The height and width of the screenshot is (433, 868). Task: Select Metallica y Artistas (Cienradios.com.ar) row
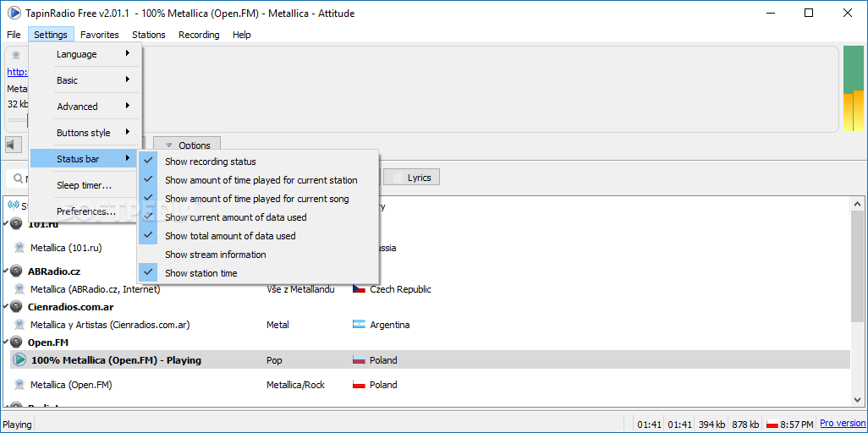pos(426,325)
